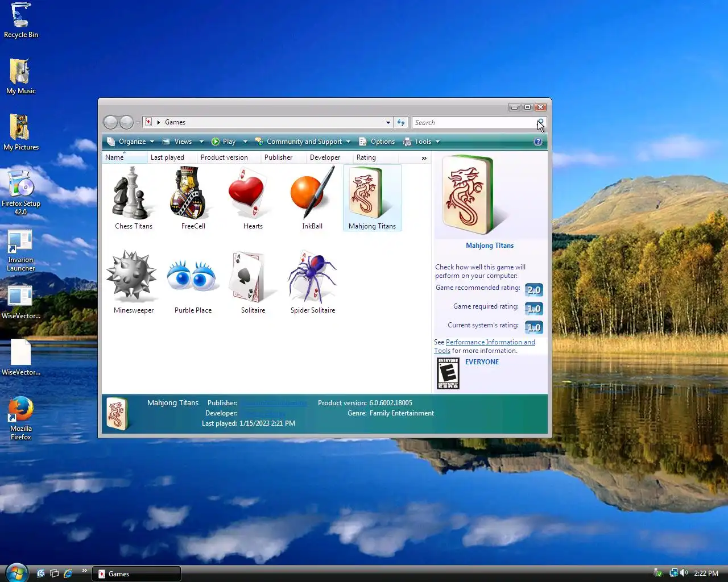This screenshot has height=582, width=728.
Task: Open the Views dropdown arrow
Action: point(201,142)
